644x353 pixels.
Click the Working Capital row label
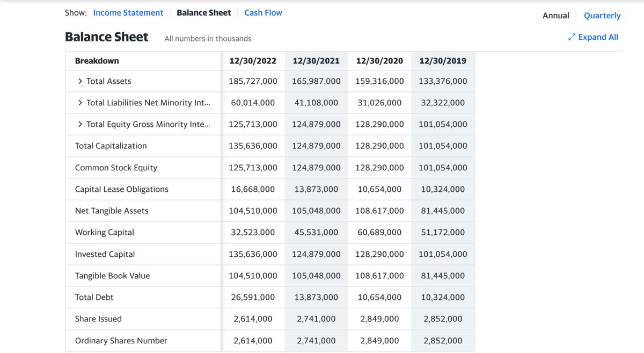pyautogui.click(x=105, y=232)
